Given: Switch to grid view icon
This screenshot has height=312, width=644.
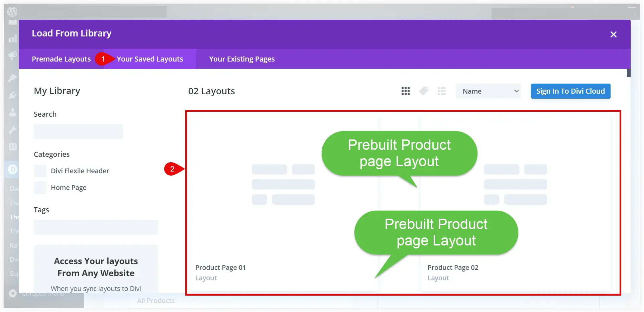Looking at the screenshot, I should tap(405, 91).
